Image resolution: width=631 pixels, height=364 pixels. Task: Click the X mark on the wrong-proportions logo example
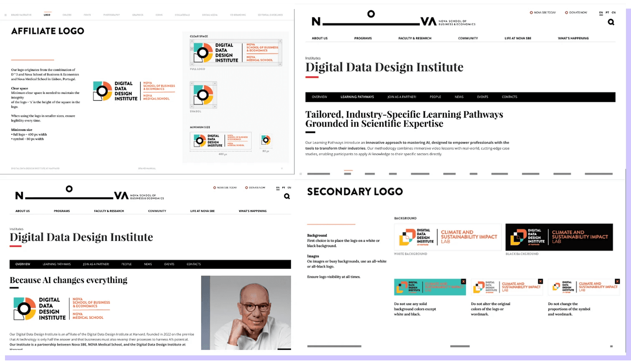(x=617, y=282)
